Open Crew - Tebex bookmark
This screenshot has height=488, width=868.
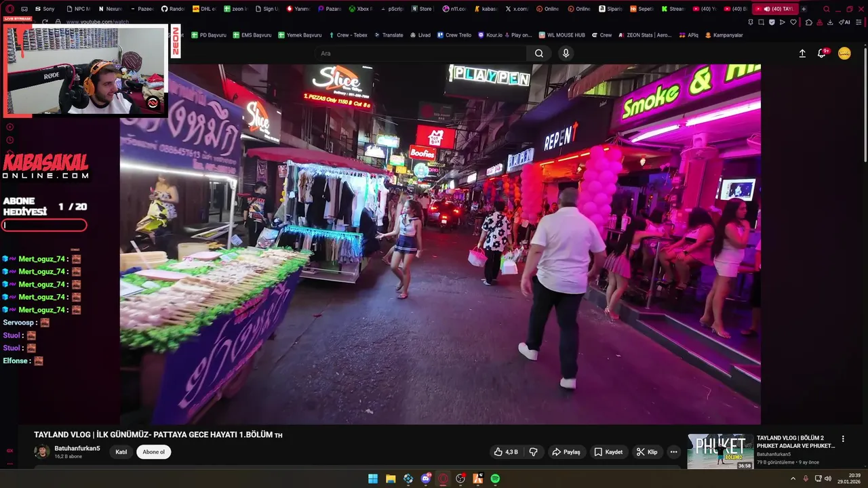[x=347, y=35]
